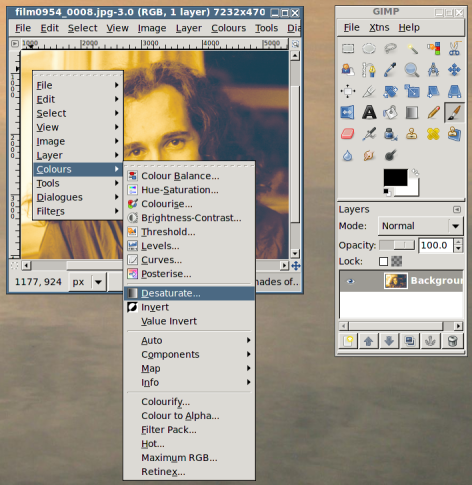Click the Opacity value field 100.0
This screenshot has width=472, height=485.
coord(436,246)
